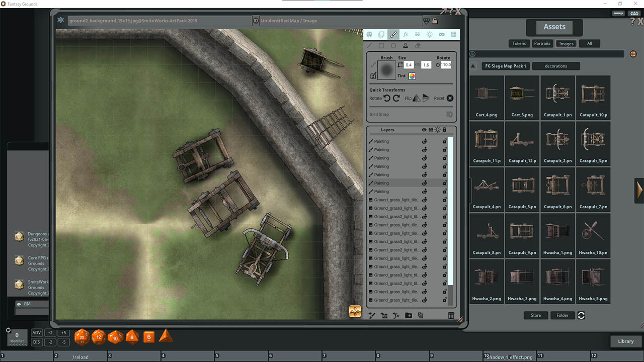Image resolution: width=644 pixels, height=362 pixels.
Task: Open the lighting bulb tab
Action: tap(430, 35)
